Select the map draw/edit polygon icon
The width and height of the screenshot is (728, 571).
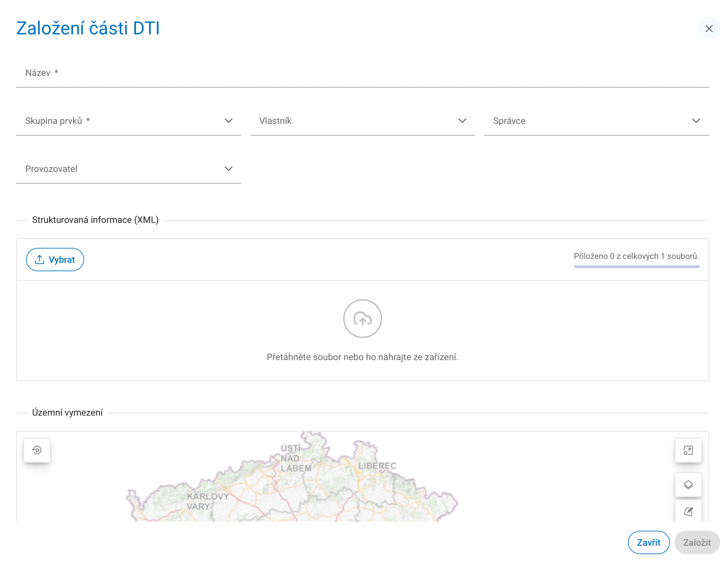coord(688,512)
